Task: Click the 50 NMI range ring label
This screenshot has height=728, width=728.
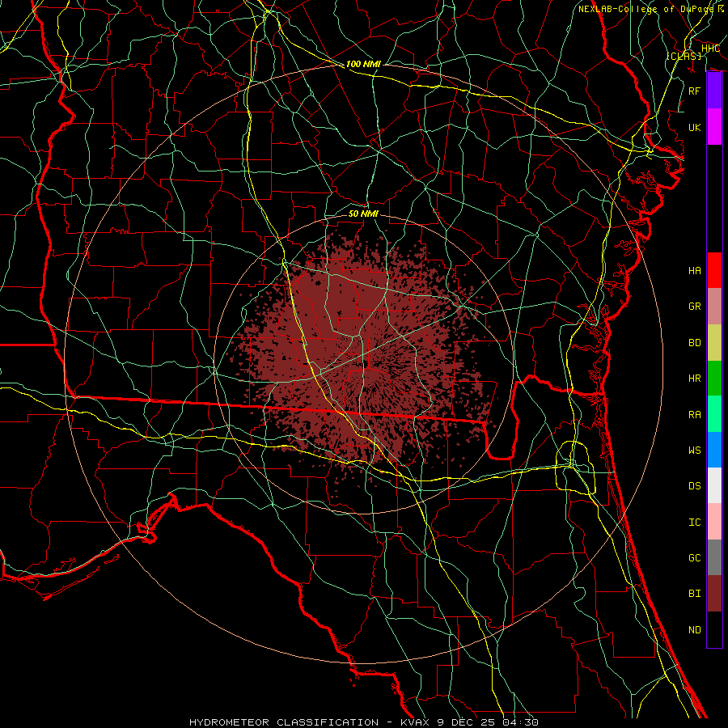Action: coord(363,214)
